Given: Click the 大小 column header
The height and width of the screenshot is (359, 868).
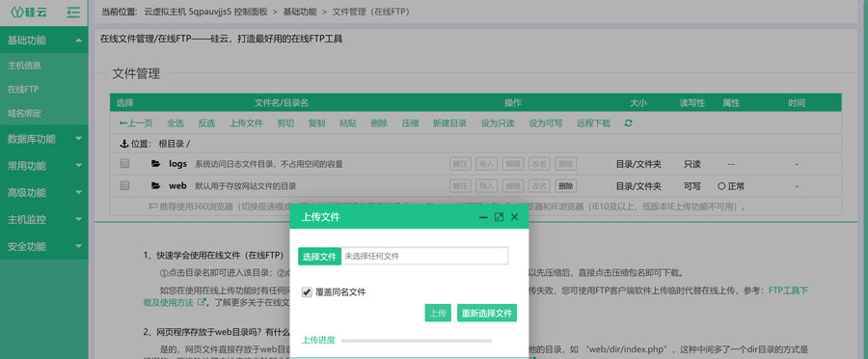Looking at the screenshot, I should (x=637, y=103).
